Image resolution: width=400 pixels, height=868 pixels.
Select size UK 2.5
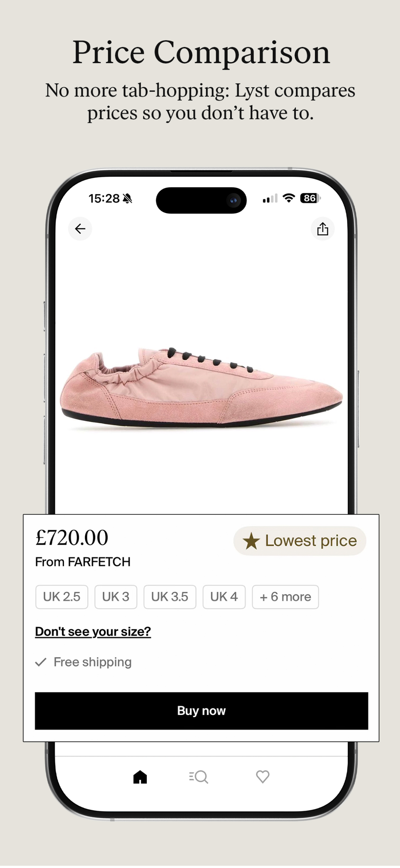[x=62, y=597]
